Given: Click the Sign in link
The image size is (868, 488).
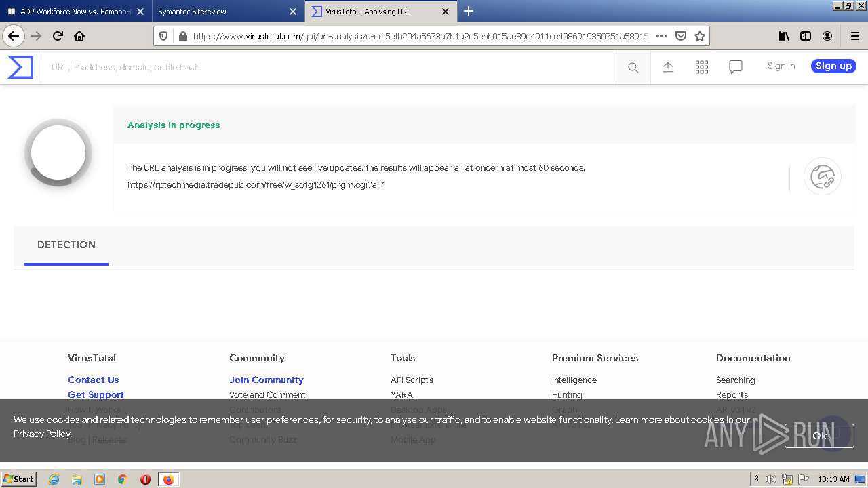Looking at the screenshot, I should coord(781,66).
